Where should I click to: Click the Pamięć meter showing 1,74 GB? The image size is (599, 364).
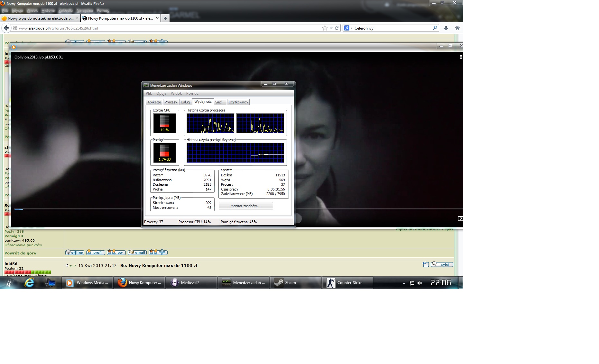pyautogui.click(x=165, y=152)
